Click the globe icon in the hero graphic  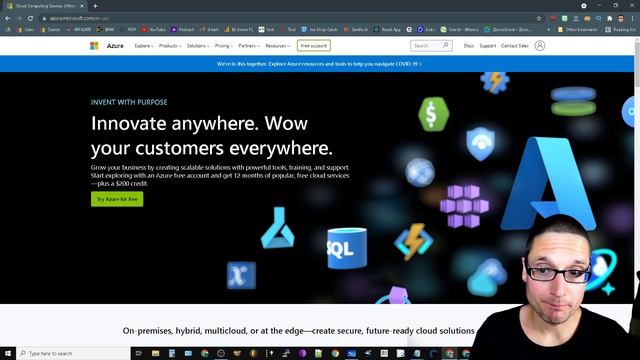pos(420,172)
